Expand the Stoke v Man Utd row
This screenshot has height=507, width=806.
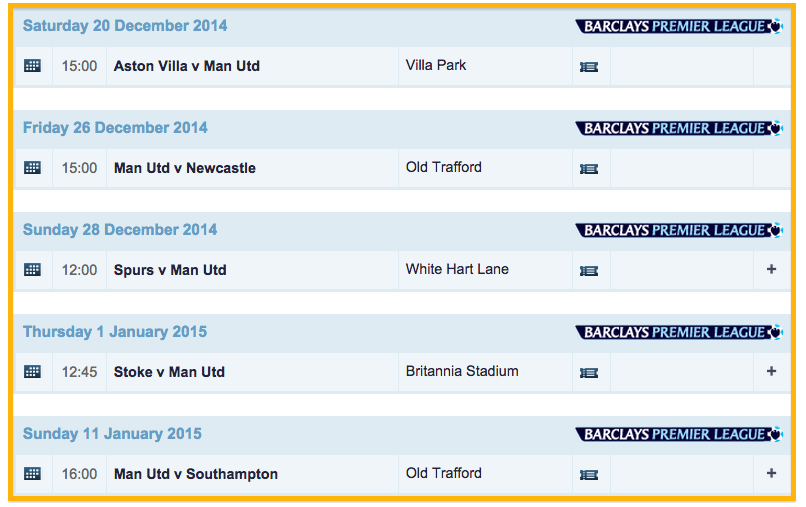(771, 371)
